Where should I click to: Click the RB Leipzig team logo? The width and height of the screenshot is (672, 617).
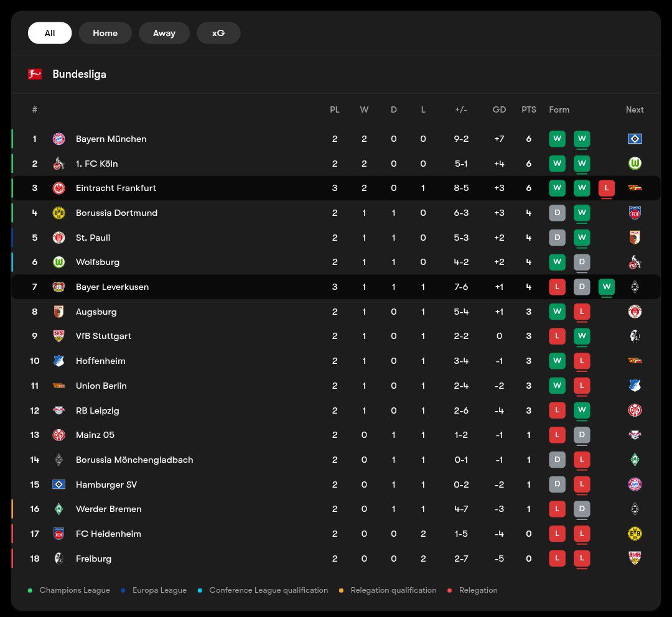click(x=58, y=411)
